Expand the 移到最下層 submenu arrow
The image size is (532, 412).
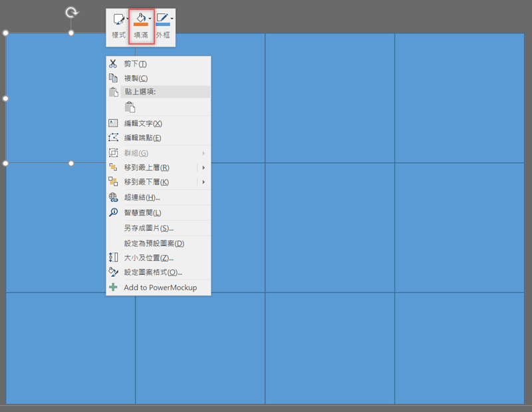point(203,182)
